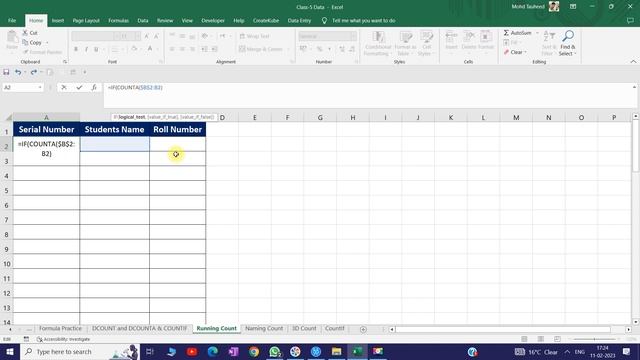Click the fill color bucket icon

[x=134, y=49]
